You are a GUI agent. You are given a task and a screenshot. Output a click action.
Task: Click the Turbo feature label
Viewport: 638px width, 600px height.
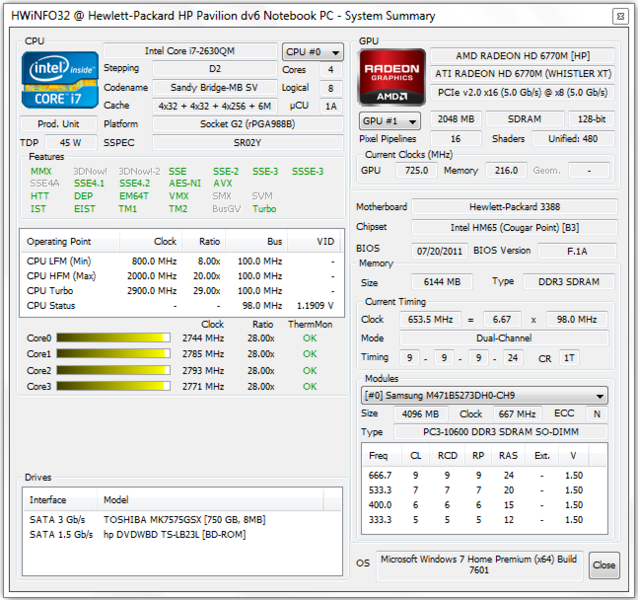click(264, 209)
